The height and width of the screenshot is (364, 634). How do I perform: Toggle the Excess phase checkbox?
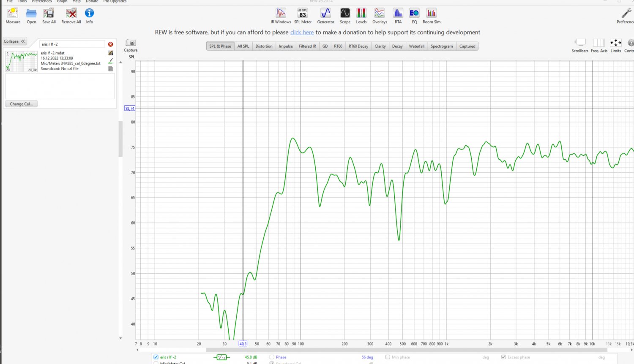[x=503, y=357]
